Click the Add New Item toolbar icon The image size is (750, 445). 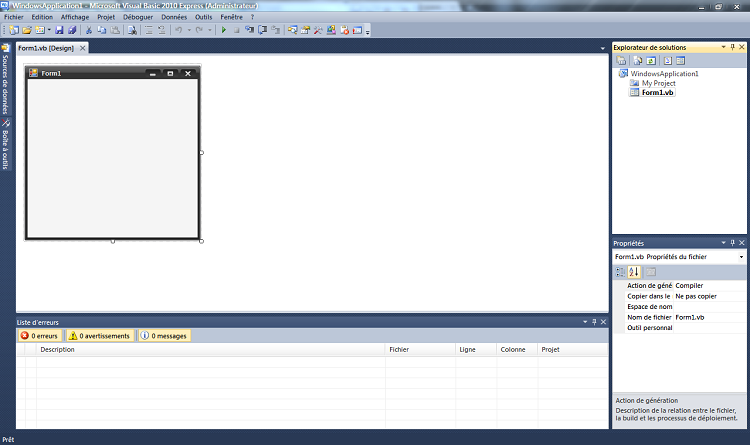tap(40, 30)
